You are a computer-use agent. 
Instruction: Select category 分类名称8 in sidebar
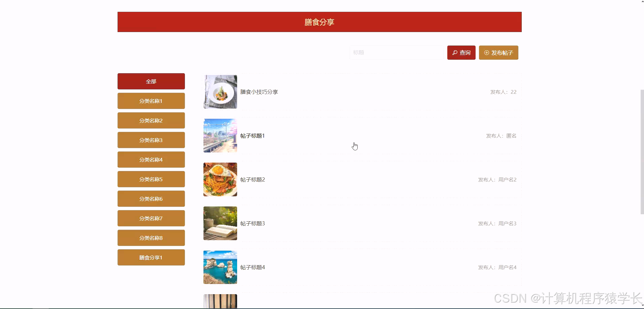coord(151,237)
